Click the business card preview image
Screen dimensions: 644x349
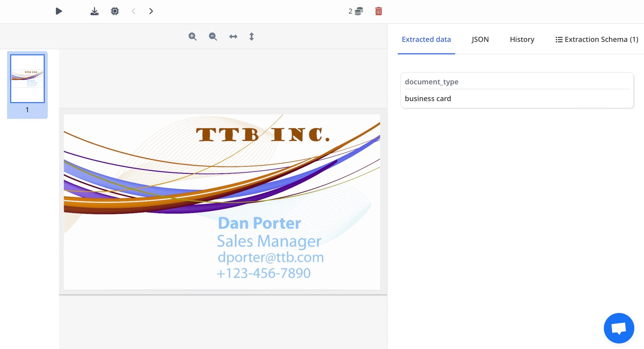pos(222,202)
